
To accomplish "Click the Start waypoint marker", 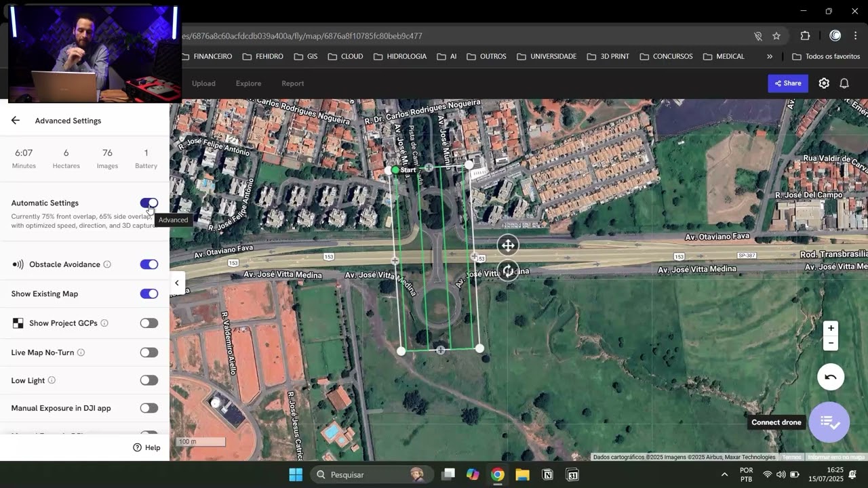I will pyautogui.click(x=396, y=170).
